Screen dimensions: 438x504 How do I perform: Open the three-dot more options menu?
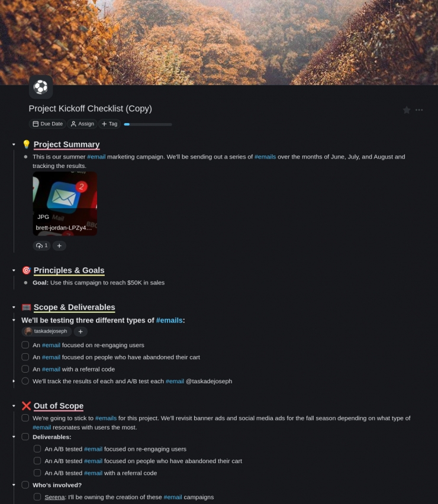click(419, 110)
